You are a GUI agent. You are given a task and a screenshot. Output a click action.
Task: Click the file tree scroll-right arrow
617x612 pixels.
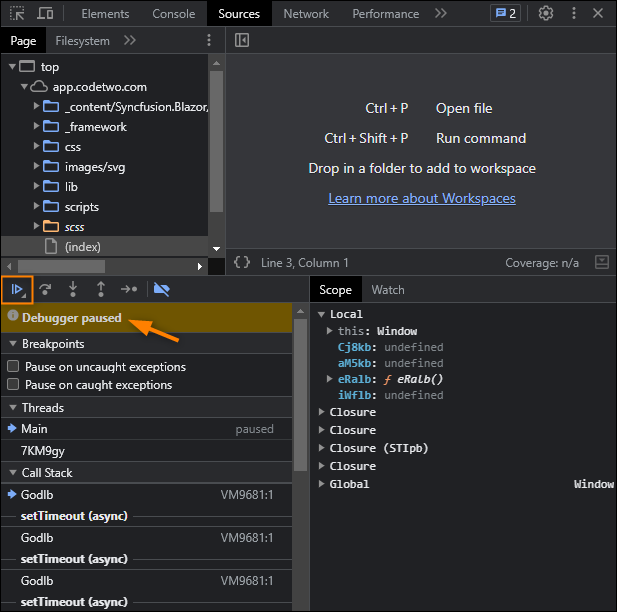pos(200,266)
